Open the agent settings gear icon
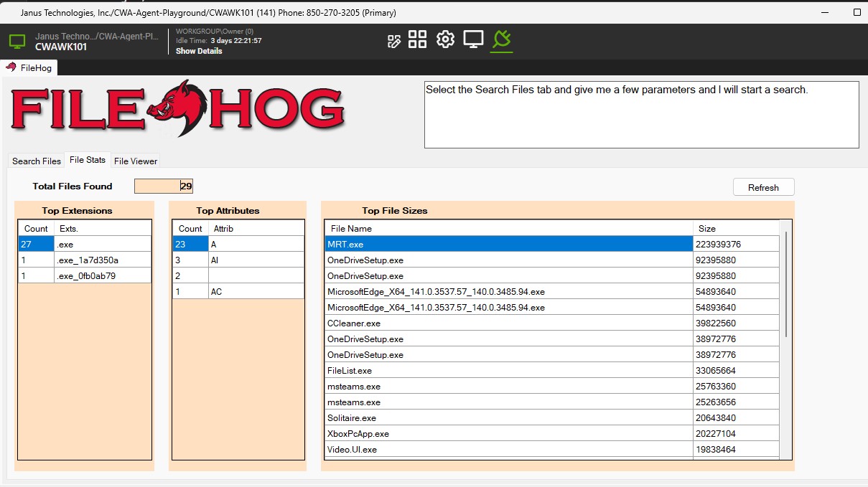The width and height of the screenshot is (868, 487). click(x=445, y=39)
